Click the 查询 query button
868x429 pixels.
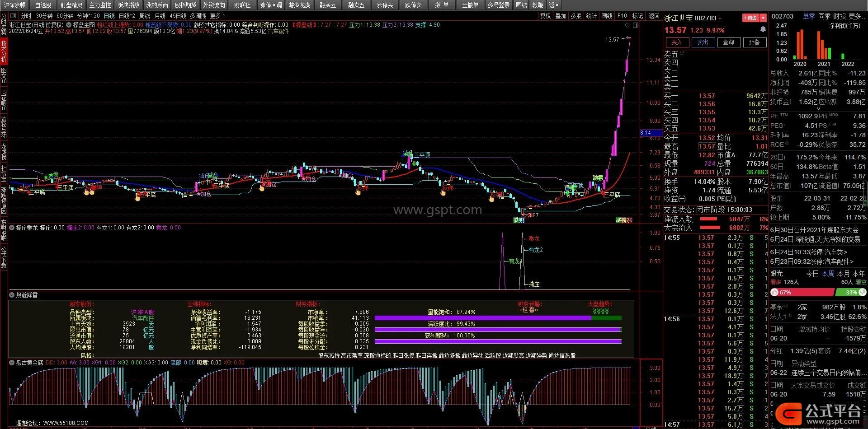pos(729,42)
